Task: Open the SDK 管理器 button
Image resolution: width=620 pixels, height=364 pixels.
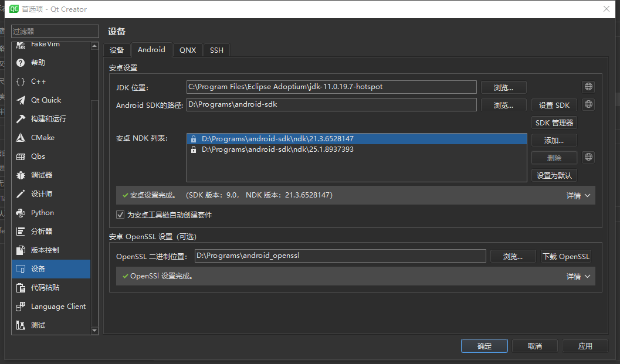Action: tap(554, 123)
